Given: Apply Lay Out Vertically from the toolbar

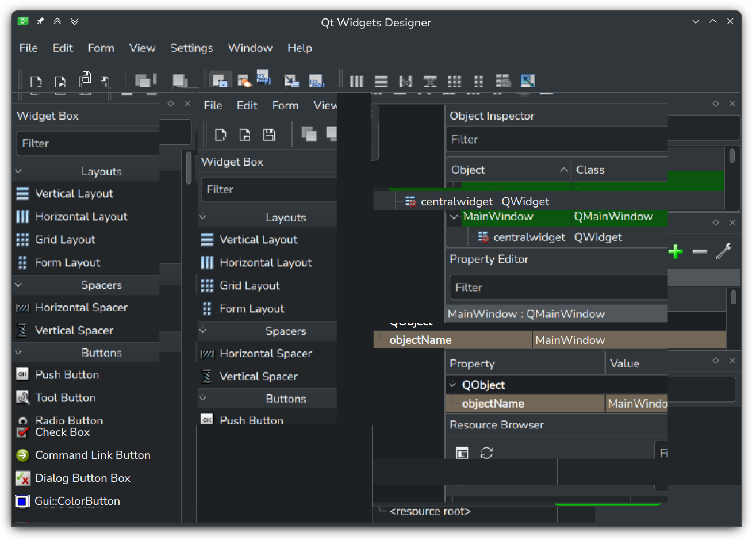Looking at the screenshot, I should [x=381, y=81].
